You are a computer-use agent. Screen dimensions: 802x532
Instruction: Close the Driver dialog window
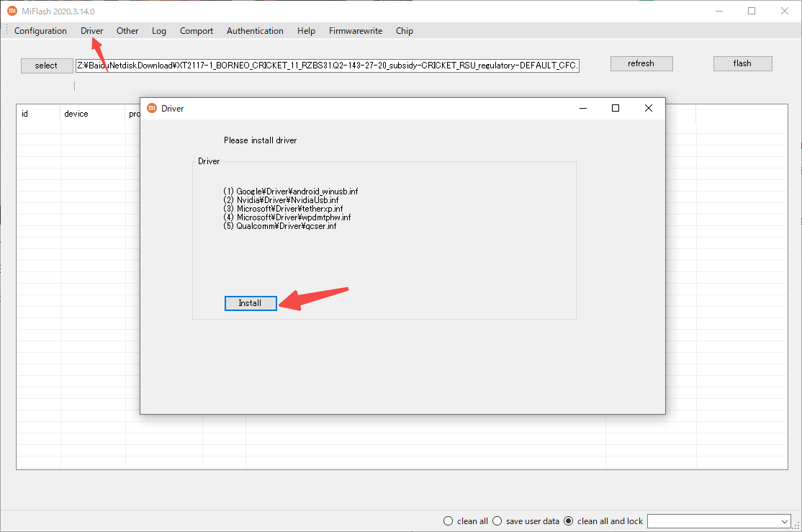pyautogui.click(x=649, y=108)
